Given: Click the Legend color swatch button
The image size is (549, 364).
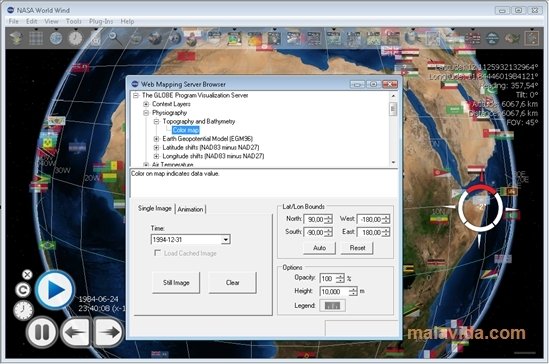Looking at the screenshot, I should point(332,306).
